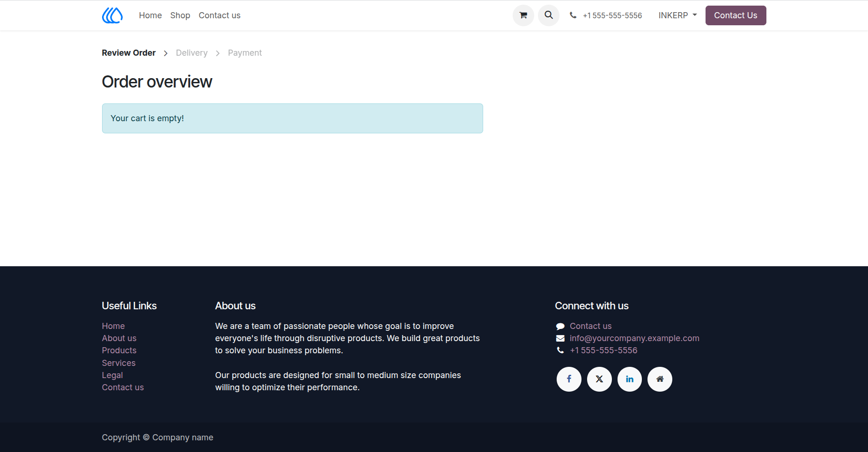This screenshot has width=868, height=452.
Task: Click the 'Your cart is empty!' message
Action: (293, 118)
